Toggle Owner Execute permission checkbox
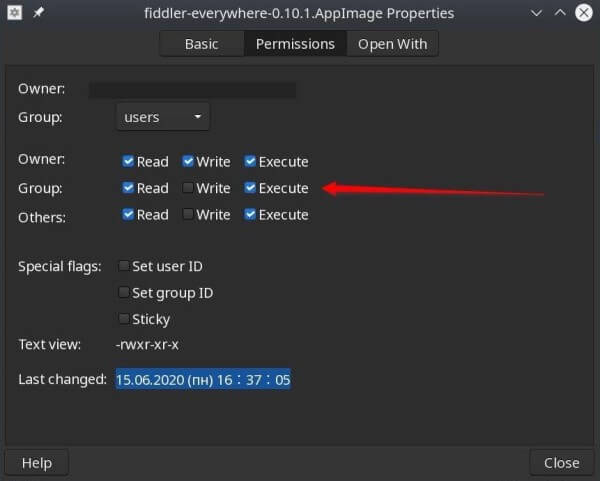The height and width of the screenshot is (481, 600). point(250,161)
